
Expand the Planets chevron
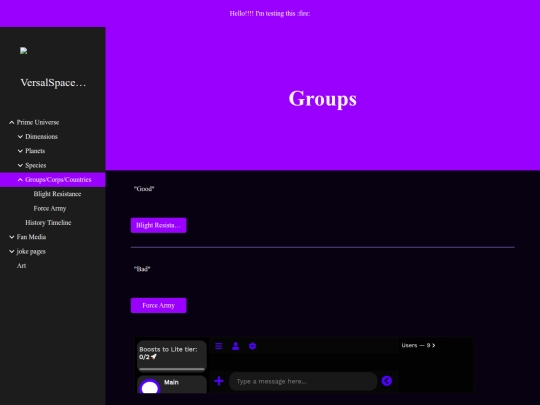(20, 151)
